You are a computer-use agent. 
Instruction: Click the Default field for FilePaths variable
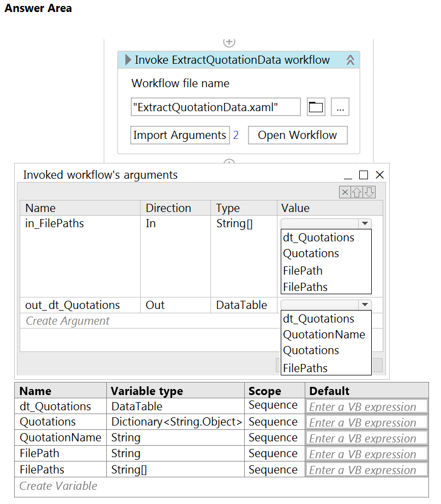367,470
